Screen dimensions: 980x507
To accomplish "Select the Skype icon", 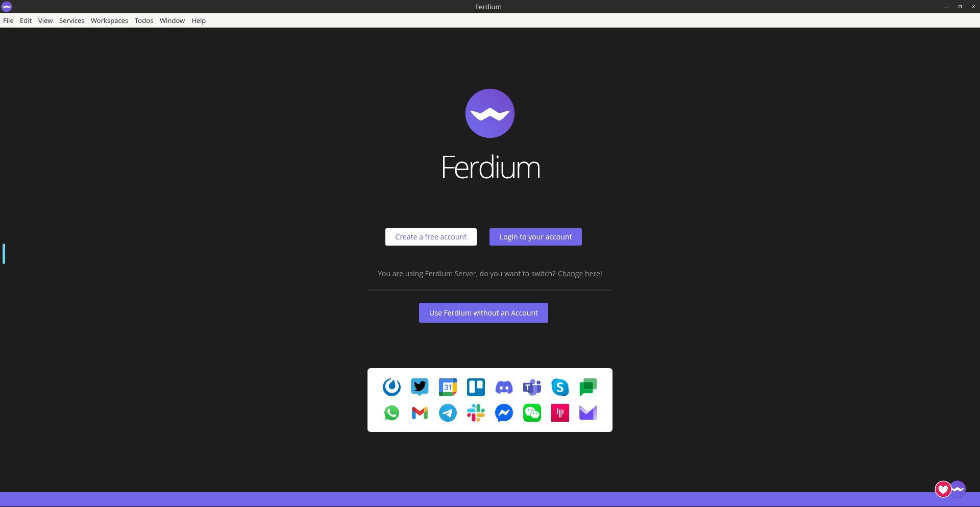I will point(560,388).
